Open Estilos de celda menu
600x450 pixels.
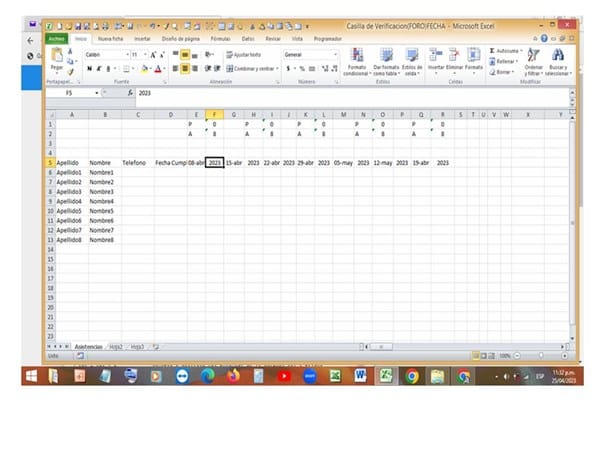[412, 62]
